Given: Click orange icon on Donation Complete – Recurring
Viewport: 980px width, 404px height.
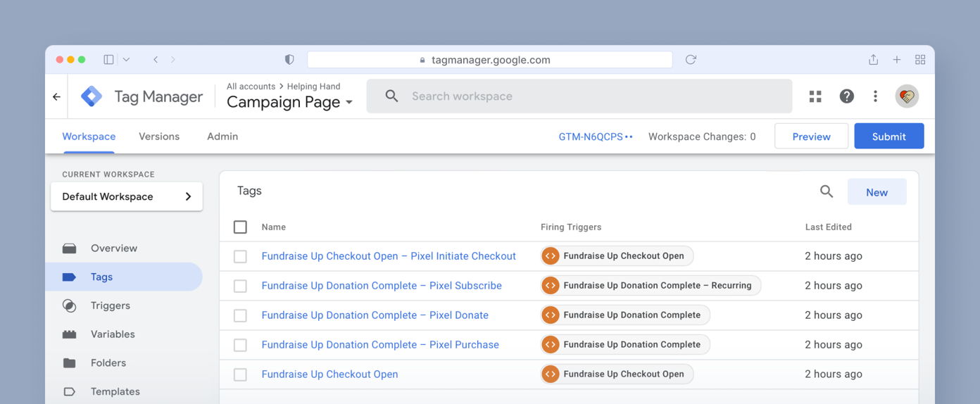Looking at the screenshot, I should [551, 286].
